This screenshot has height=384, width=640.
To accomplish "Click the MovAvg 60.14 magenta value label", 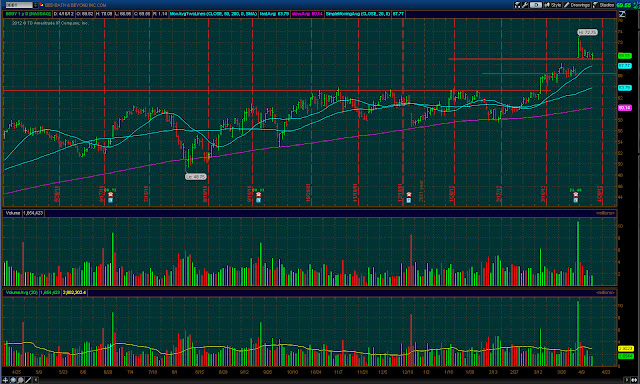I will (x=307, y=14).
